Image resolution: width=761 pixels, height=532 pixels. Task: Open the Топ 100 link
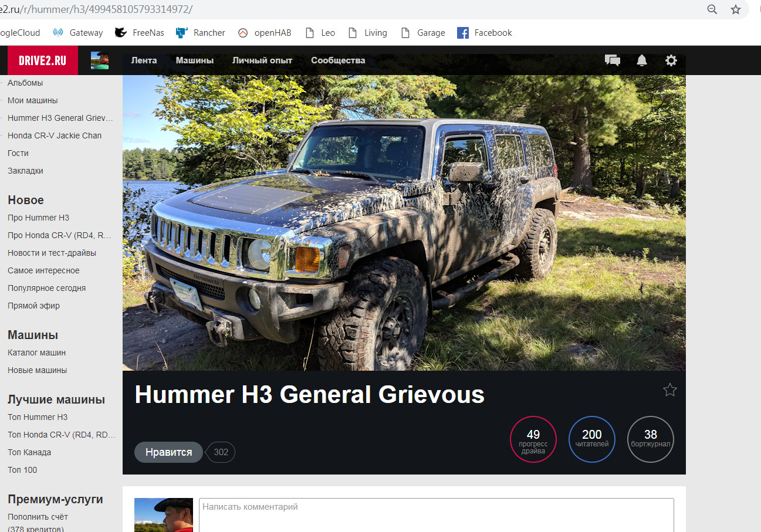click(x=22, y=470)
